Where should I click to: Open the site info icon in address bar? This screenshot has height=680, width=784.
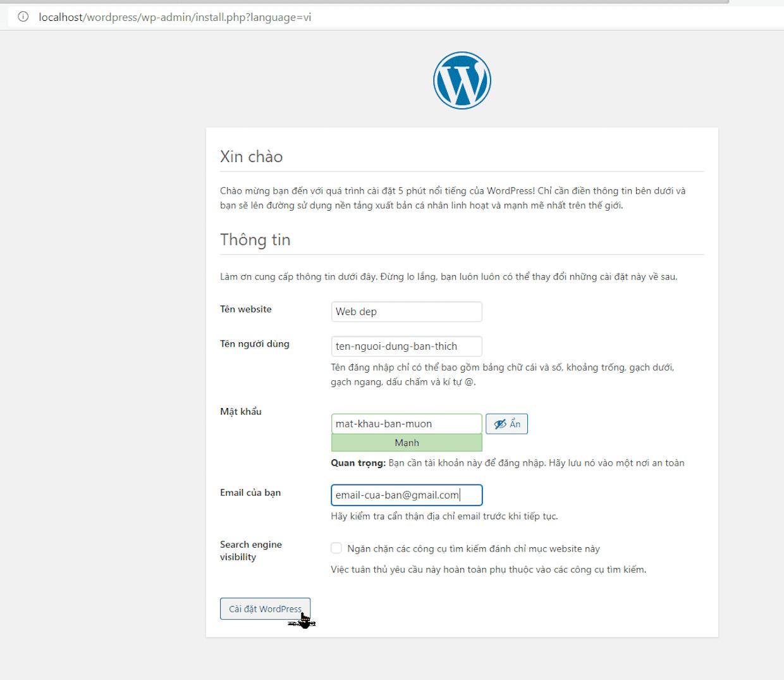[x=23, y=17]
